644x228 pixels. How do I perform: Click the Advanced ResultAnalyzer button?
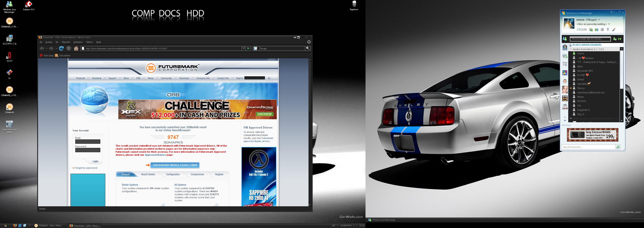point(175,165)
